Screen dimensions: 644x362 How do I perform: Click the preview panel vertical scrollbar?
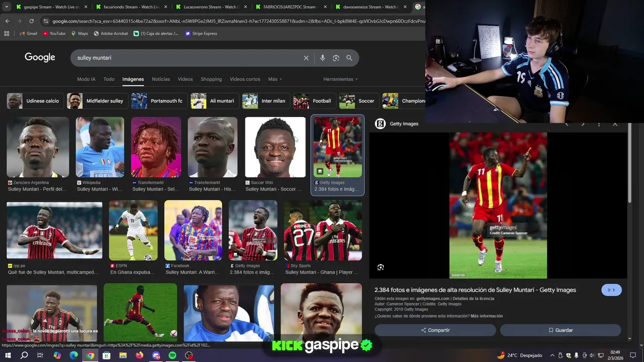tap(629, 163)
